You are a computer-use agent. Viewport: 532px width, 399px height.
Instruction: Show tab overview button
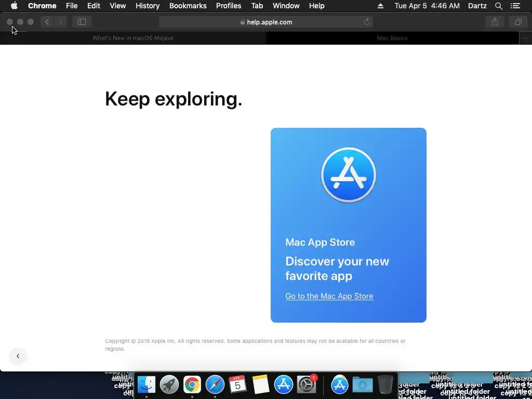518,22
